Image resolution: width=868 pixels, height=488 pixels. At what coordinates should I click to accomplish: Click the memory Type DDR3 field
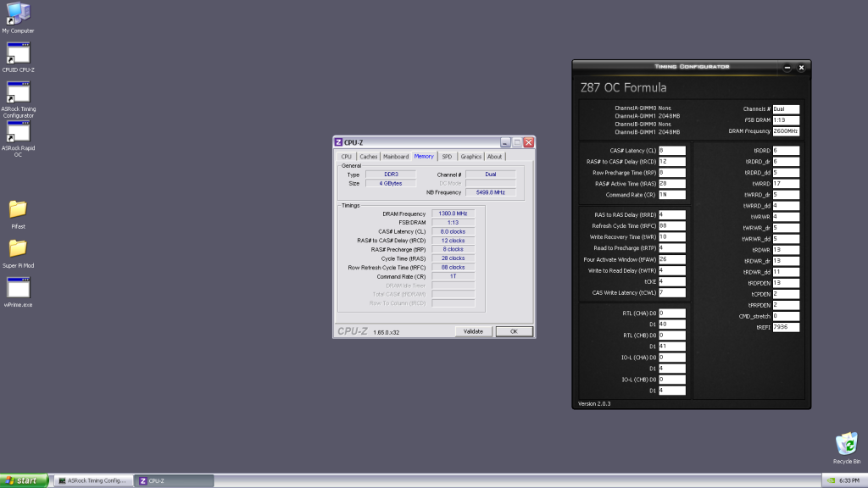(391, 175)
